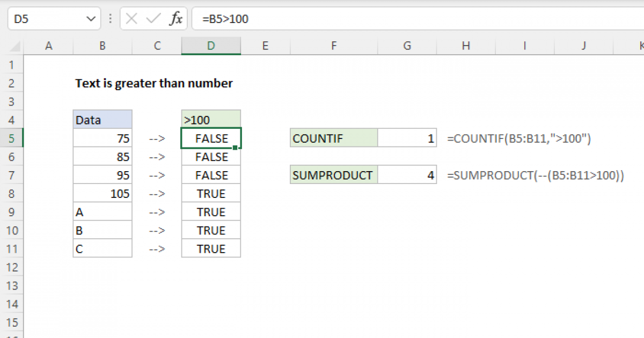Click the Insert Function fx icon

(x=175, y=19)
